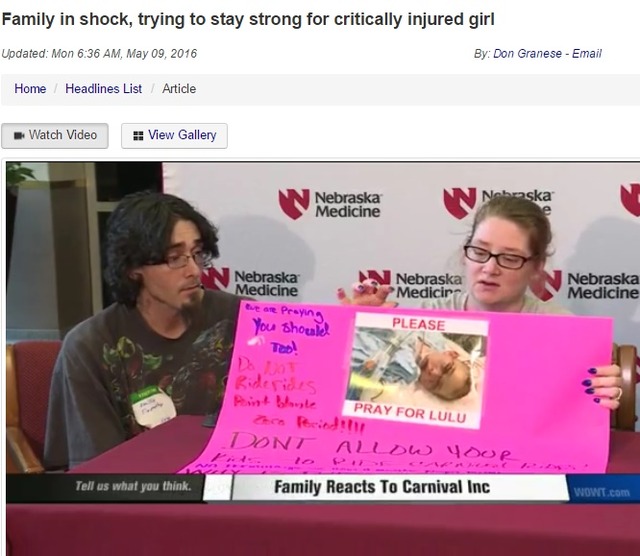Click the video camera icon in Watch Video
640x556 pixels.
pos(19,136)
